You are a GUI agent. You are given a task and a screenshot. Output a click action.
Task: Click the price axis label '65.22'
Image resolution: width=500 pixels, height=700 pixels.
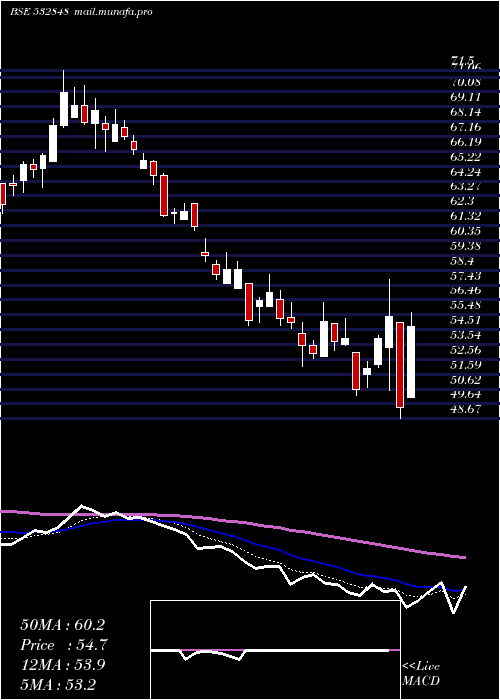tap(466, 157)
